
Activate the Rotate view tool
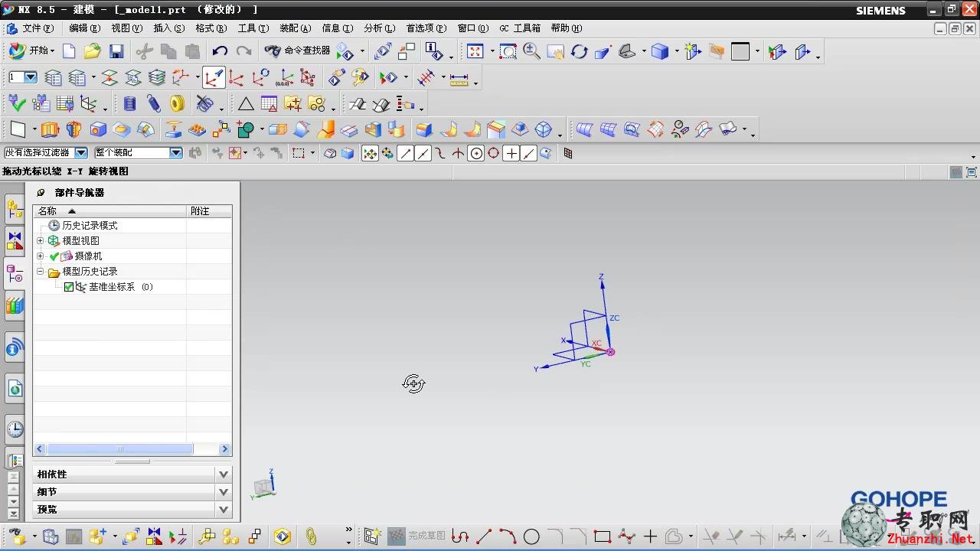579,51
